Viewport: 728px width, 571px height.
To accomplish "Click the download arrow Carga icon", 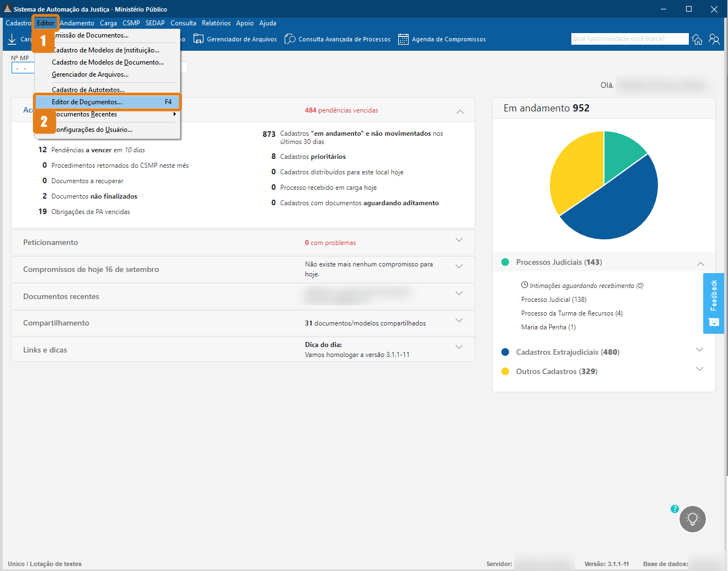I will [12, 39].
